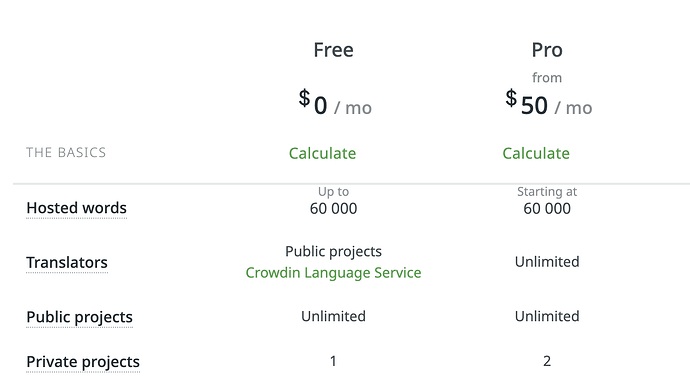Select the Pro plan heading

547,50
